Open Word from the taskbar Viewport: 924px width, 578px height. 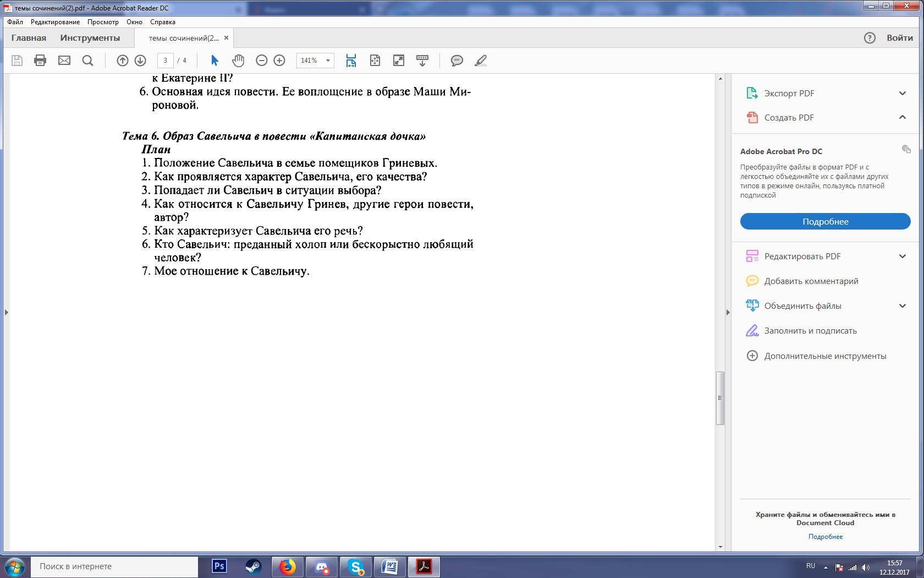click(x=390, y=566)
